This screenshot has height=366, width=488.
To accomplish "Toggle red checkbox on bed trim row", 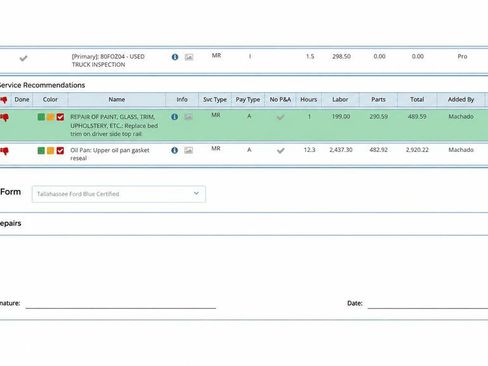I will click(60, 117).
